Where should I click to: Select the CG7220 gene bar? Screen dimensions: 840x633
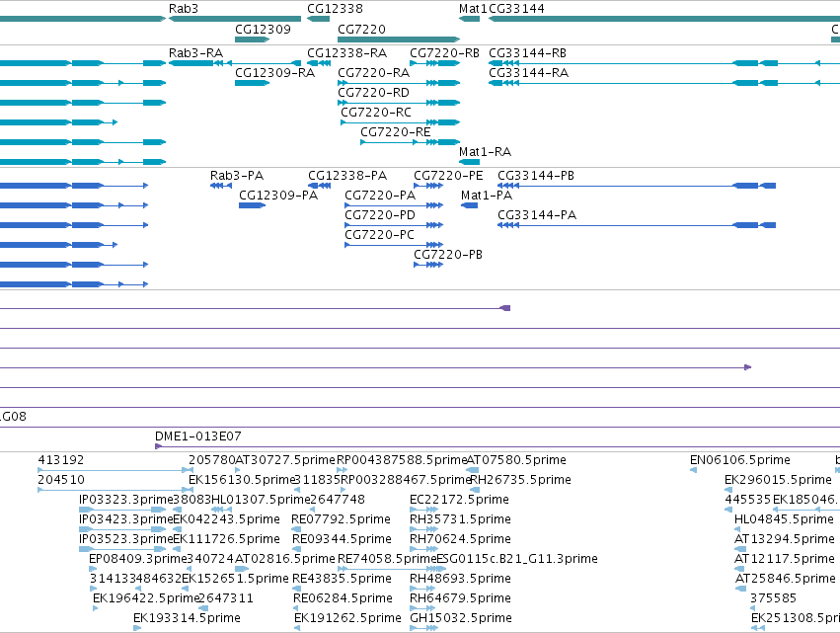tap(399, 40)
